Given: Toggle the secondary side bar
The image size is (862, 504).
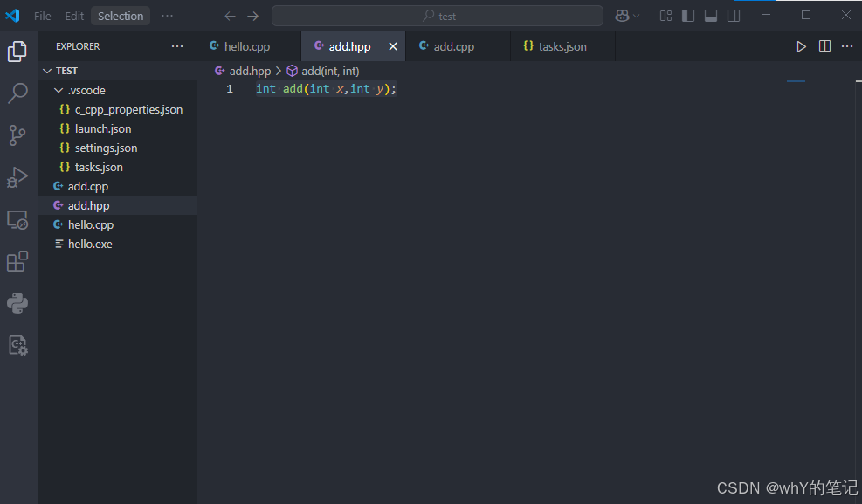Looking at the screenshot, I should tap(734, 16).
